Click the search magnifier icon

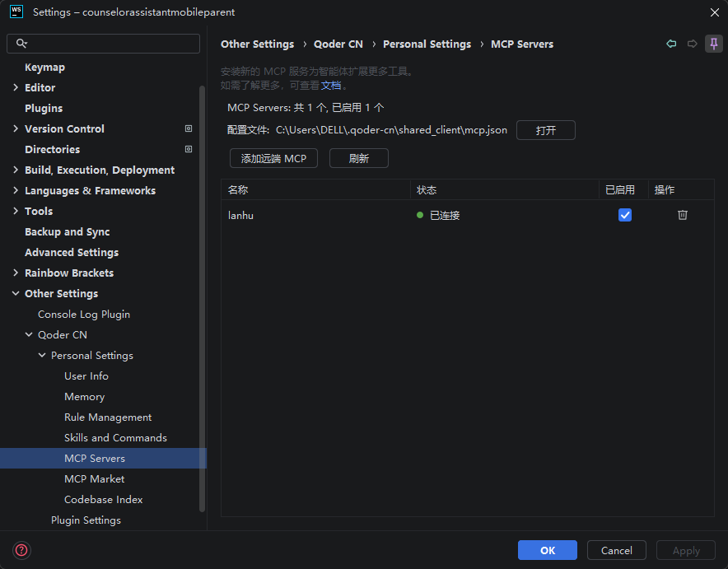tap(21, 43)
